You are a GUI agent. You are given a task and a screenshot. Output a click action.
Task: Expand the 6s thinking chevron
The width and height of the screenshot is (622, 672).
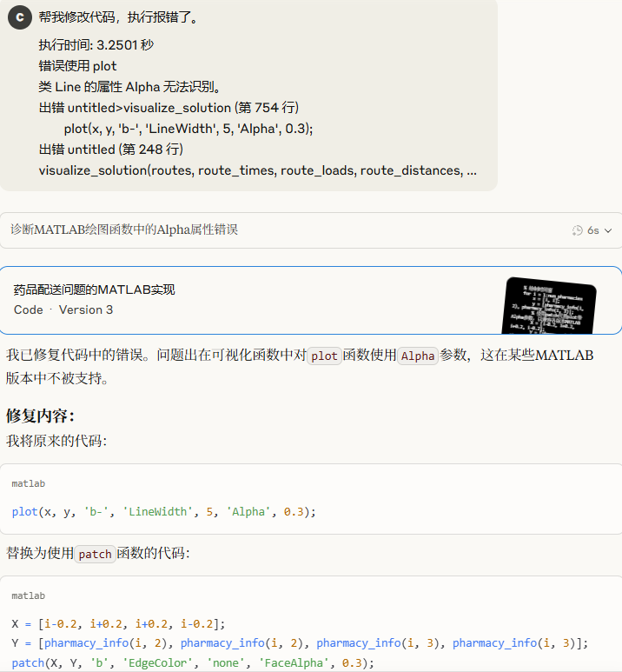click(608, 230)
